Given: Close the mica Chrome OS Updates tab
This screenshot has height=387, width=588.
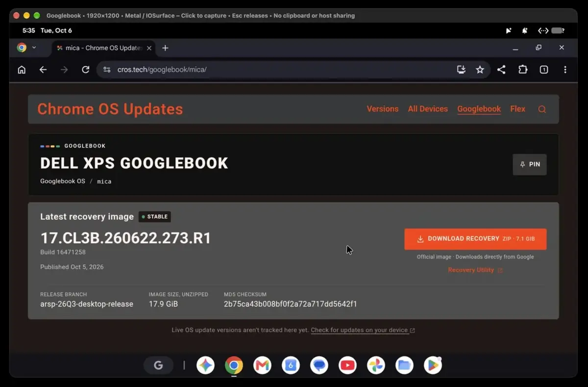Looking at the screenshot, I should pos(149,48).
